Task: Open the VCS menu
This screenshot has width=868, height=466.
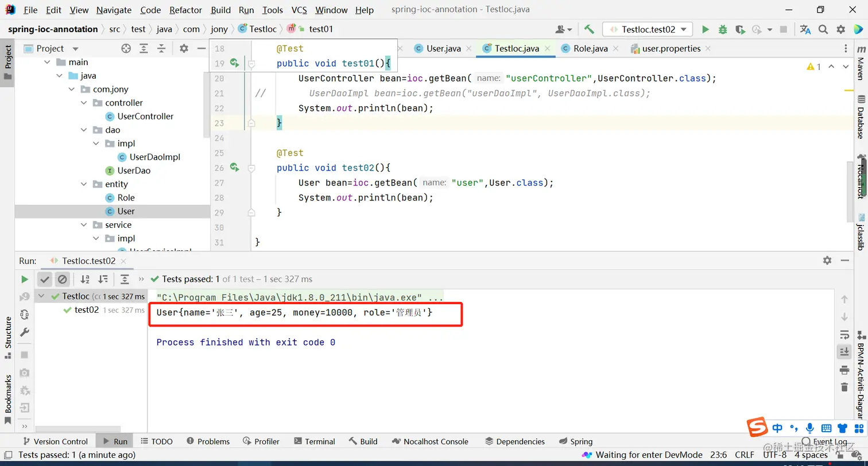Action: pyautogui.click(x=299, y=10)
